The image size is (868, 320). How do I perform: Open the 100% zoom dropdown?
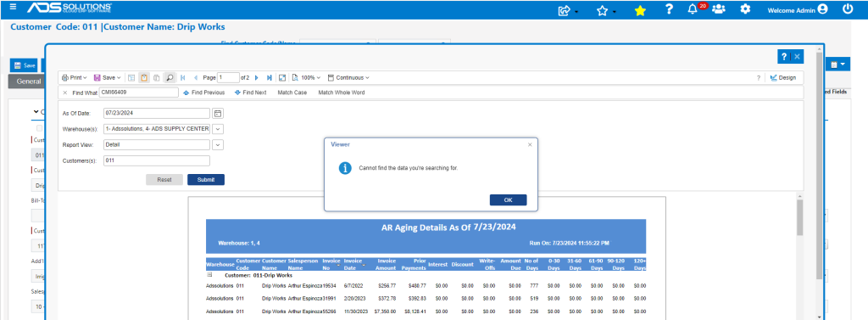307,77
